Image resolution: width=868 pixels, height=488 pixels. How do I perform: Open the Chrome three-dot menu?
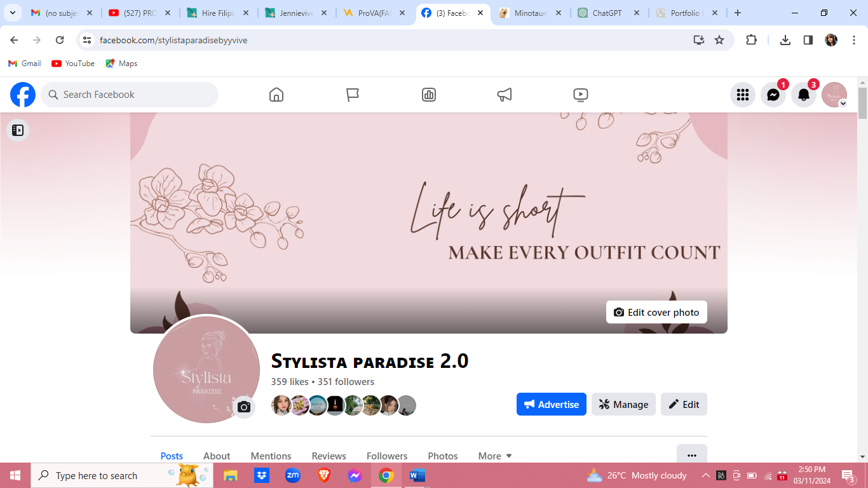click(854, 40)
